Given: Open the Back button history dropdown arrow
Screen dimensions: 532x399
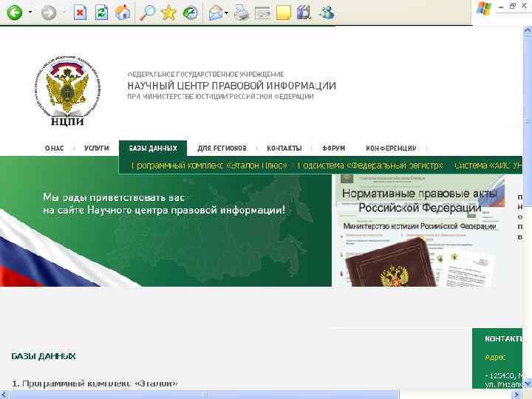Looking at the screenshot, I should [30, 13].
